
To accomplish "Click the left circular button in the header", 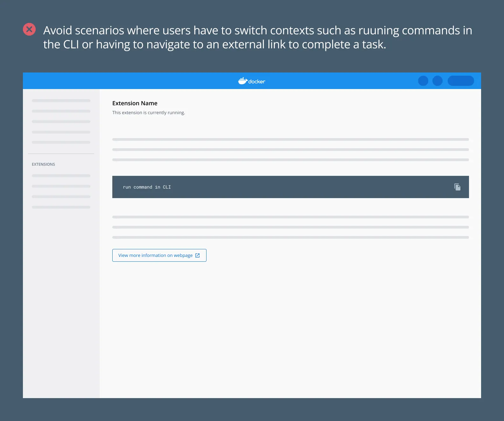I will tap(423, 81).
